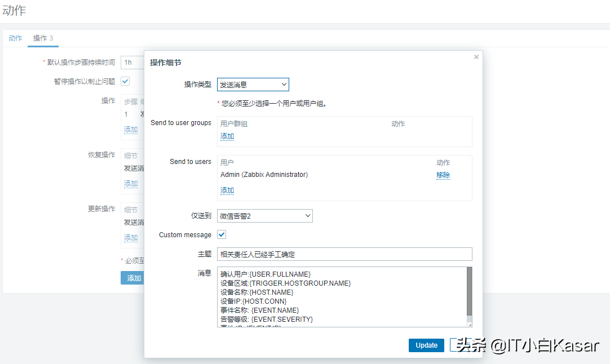Click 添加 link in the 操作 section

click(131, 130)
